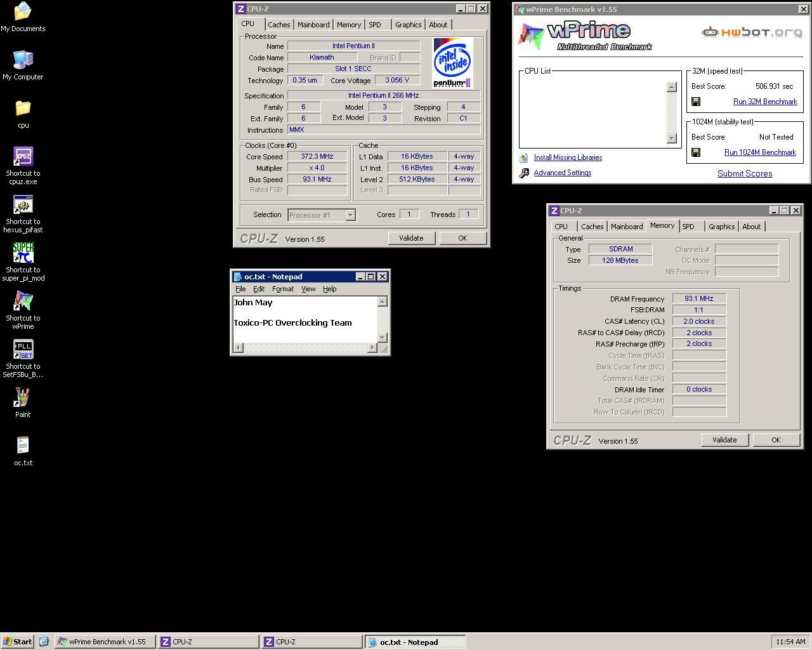Click the DRAM Frequency value 93.1 MHz
The image size is (812, 650).
[x=699, y=298]
